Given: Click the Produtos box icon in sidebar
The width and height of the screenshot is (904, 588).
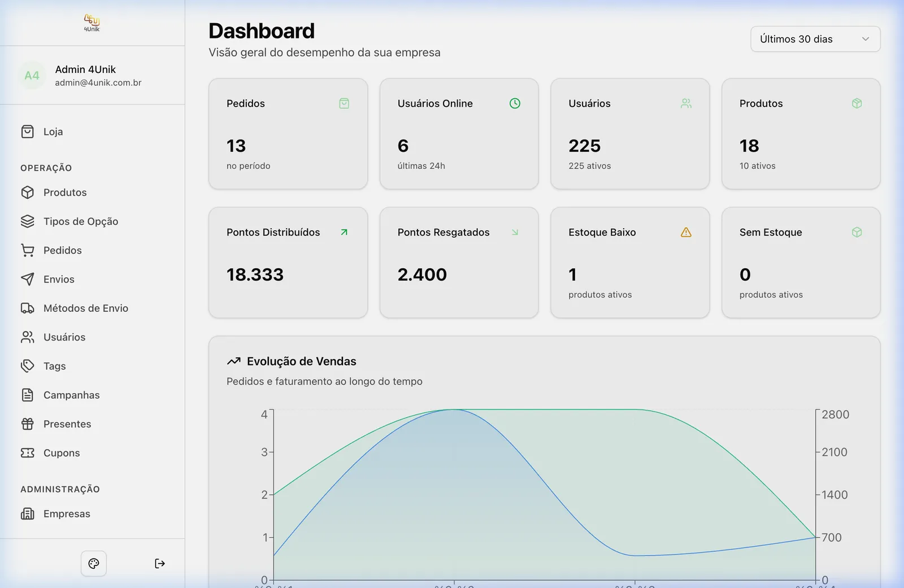Looking at the screenshot, I should pyautogui.click(x=27, y=193).
